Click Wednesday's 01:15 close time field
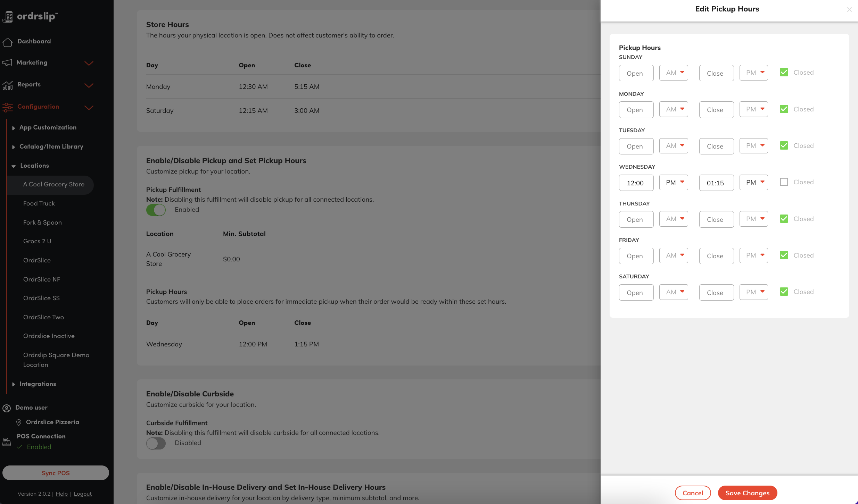The height and width of the screenshot is (504, 858). tap(716, 183)
